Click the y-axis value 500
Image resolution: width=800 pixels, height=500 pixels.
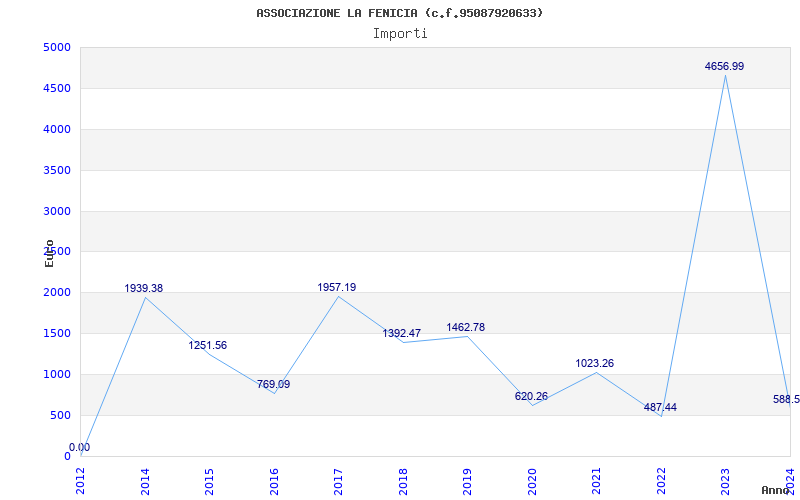pos(60,415)
